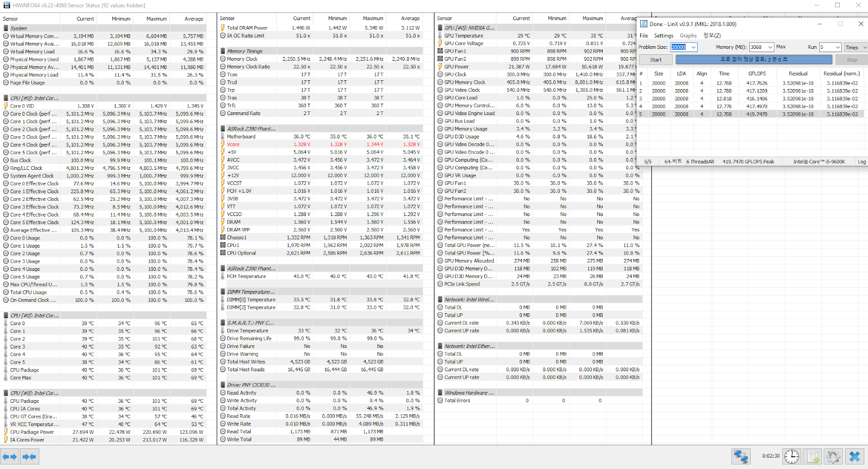The image size is (868, 469).
Task: Click the GFLOPS column header in LinX
Action: pos(757,74)
